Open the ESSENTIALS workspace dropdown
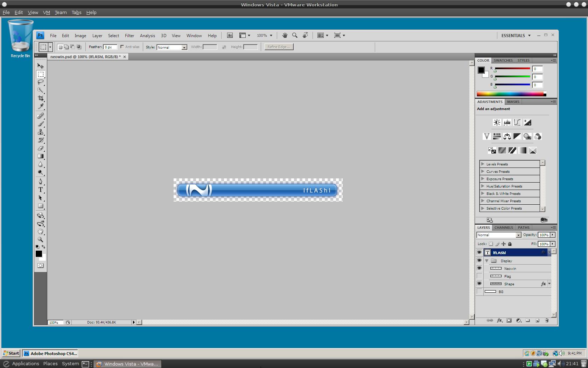This screenshot has width=588, height=368. [516, 35]
